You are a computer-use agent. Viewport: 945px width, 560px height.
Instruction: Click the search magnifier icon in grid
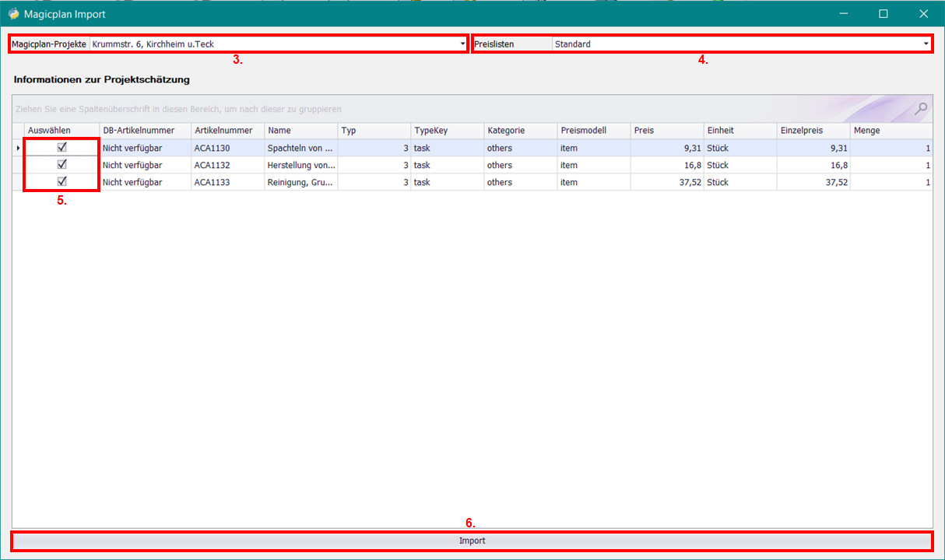[921, 109]
